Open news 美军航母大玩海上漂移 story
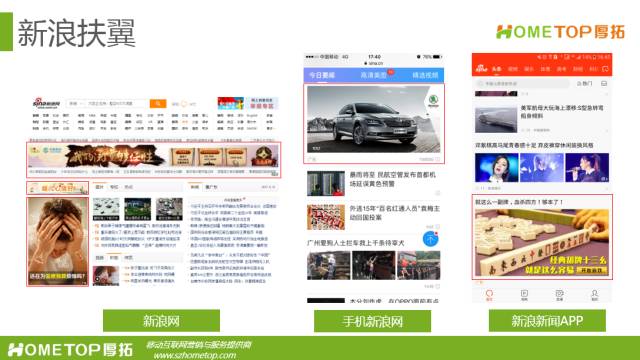Image resolution: width=640 pixels, height=360 pixels. click(x=561, y=112)
